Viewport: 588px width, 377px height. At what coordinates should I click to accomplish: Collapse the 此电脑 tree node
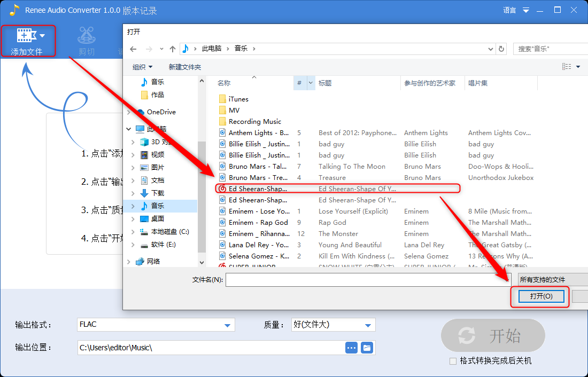pos(129,129)
